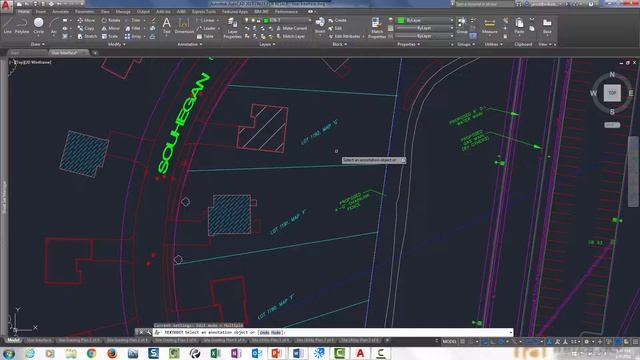Open the Dimension tool
The image size is (640, 360).
pos(184,25)
